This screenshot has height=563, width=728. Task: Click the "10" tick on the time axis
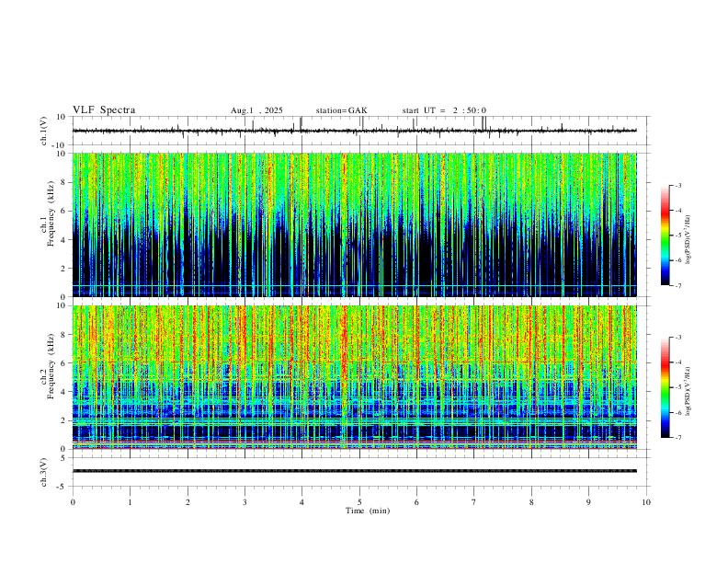pos(646,502)
